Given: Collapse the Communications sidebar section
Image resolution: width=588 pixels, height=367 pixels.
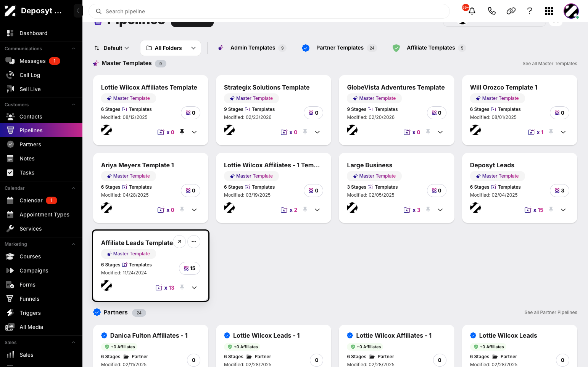Looking at the screenshot, I should tap(74, 48).
